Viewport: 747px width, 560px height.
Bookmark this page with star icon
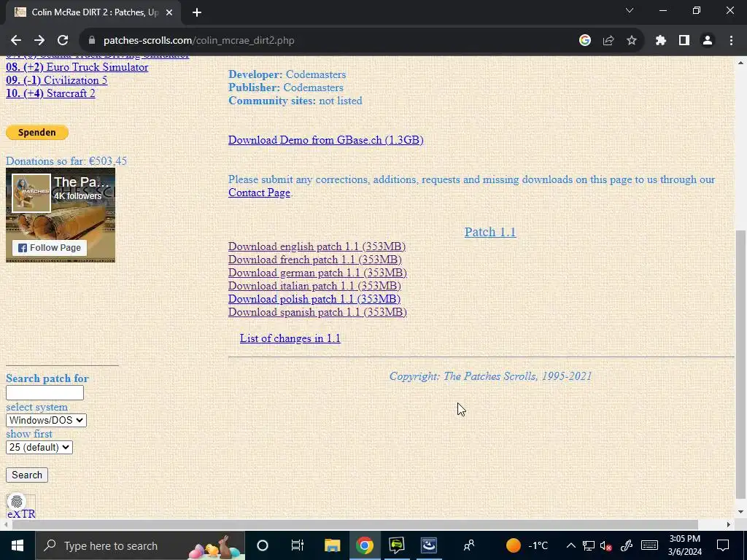pos(632,41)
